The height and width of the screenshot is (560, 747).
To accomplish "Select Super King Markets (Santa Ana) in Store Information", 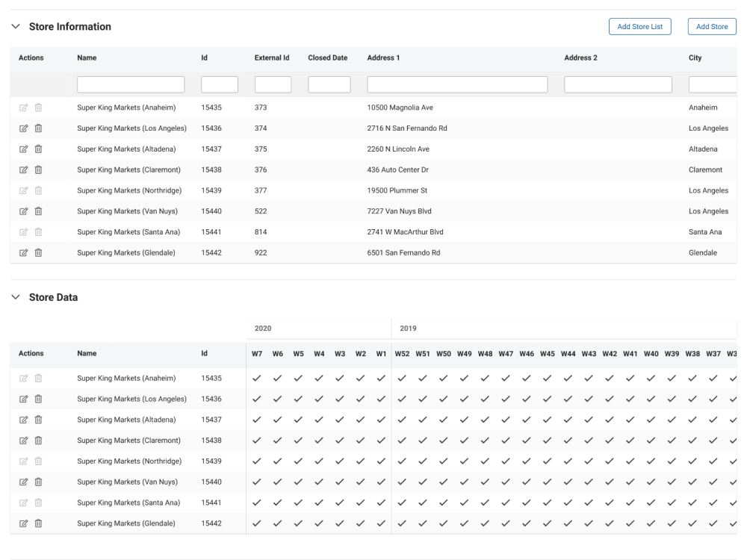I will [x=128, y=232].
